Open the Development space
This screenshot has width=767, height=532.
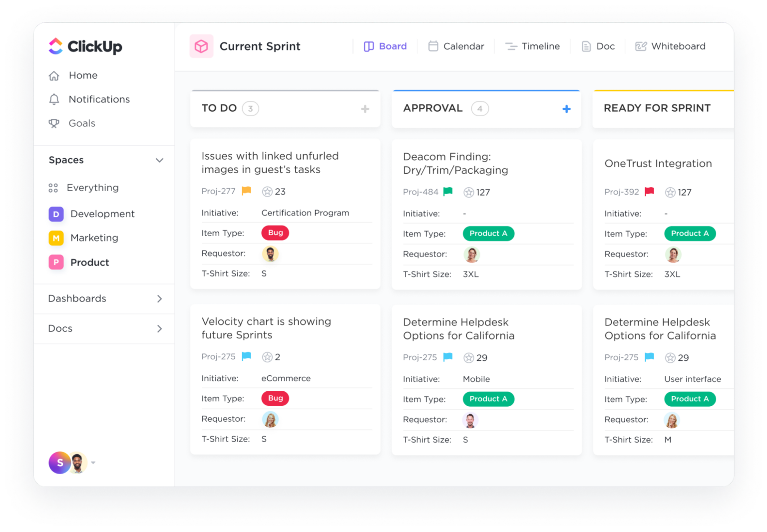coord(102,214)
